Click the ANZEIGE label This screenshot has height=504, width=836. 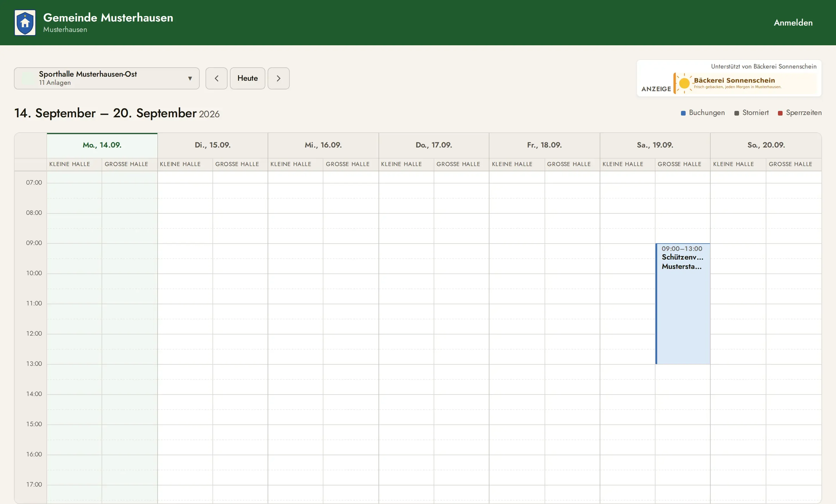[656, 89]
